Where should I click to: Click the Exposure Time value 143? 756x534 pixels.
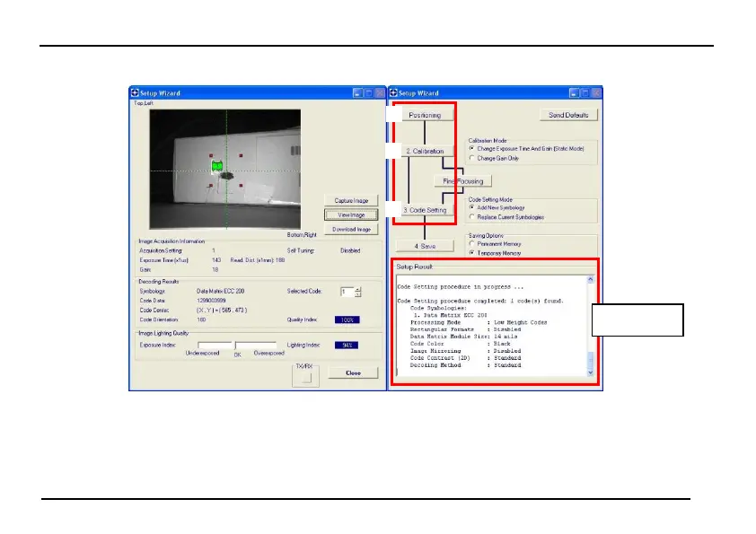216,260
